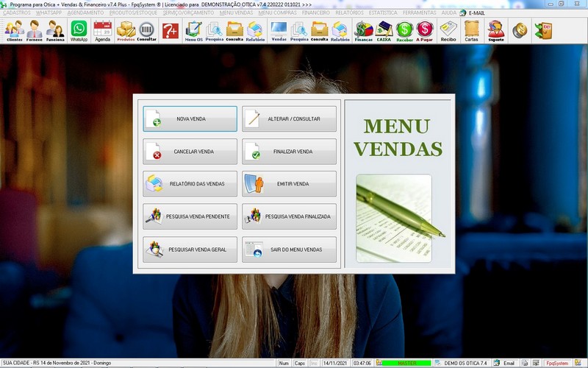Click the Consulta icon next to Menu OS Pesquisa
Image resolution: width=588 pixels, height=368 pixels.
[234, 31]
